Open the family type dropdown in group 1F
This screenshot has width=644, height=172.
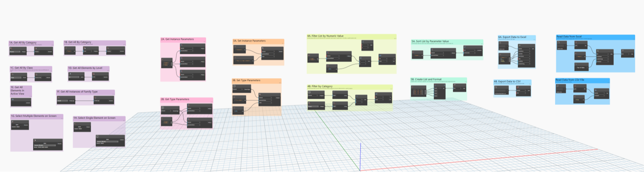click(63, 101)
